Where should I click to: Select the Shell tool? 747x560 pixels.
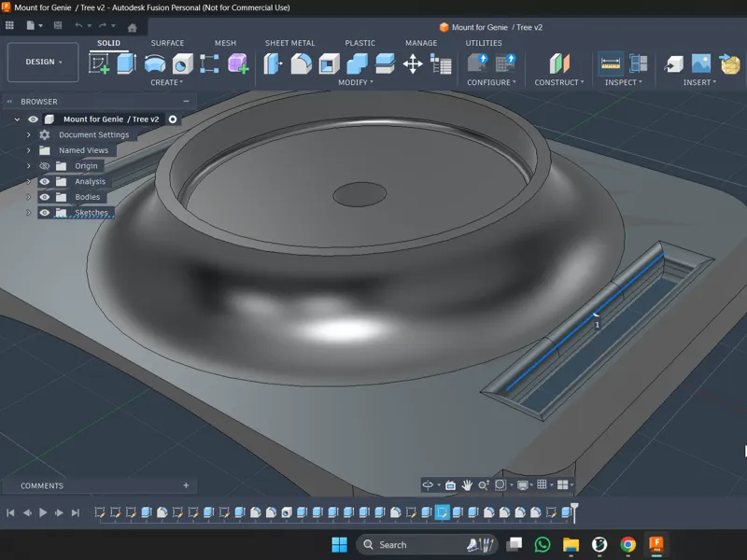click(330, 63)
